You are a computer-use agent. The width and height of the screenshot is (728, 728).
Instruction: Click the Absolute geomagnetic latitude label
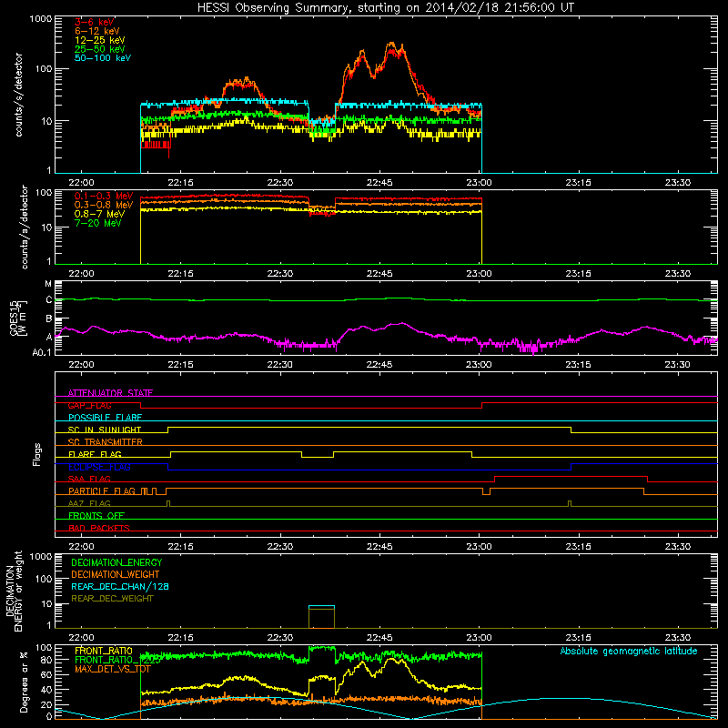click(x=629, y=651)
